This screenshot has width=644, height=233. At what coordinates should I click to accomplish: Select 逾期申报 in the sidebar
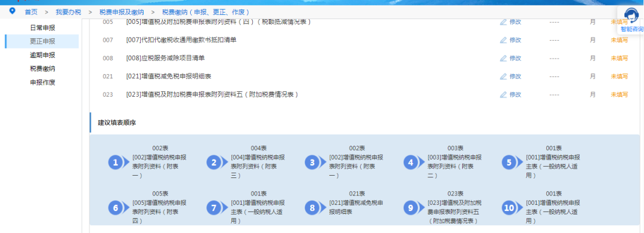[42, 55]
